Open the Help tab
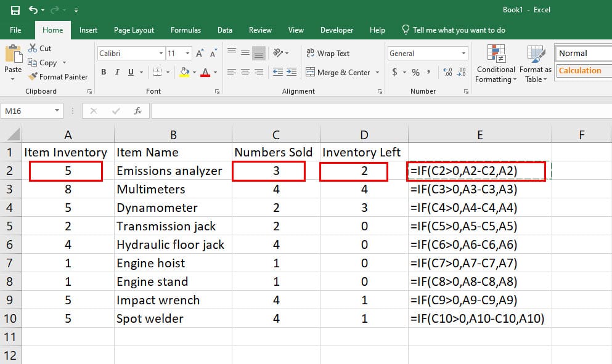This screenshot has height=364, width=612. (377, 30)
